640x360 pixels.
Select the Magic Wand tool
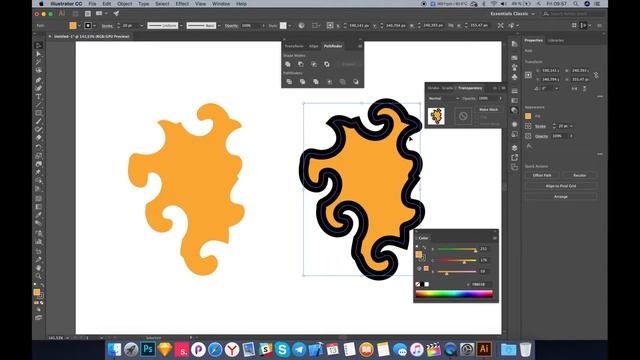point(38,62)
